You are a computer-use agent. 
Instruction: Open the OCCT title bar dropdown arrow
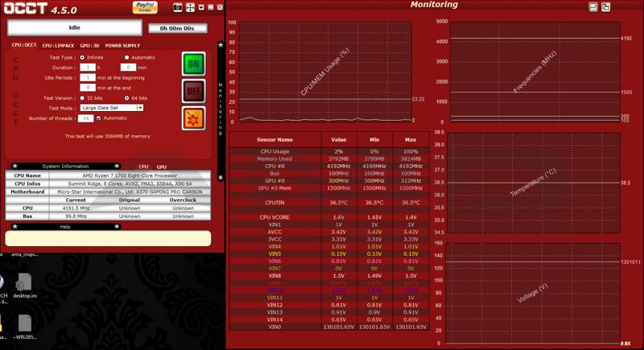201,7
